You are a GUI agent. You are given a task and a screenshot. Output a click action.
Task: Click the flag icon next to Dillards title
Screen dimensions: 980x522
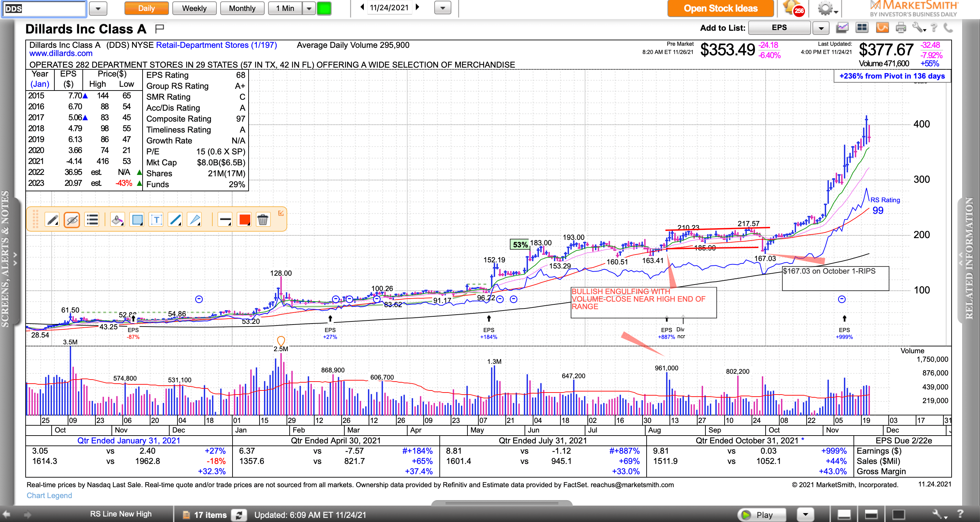(159, 28)
